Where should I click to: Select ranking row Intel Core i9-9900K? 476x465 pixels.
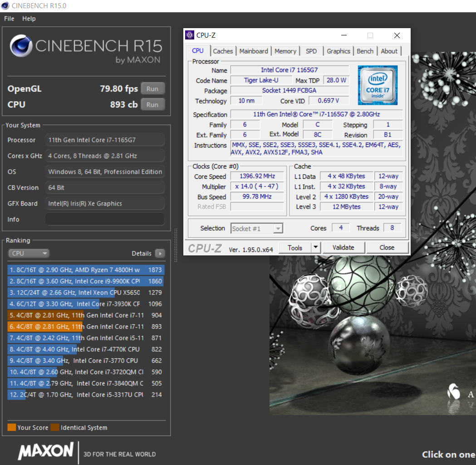coord(86,281)
